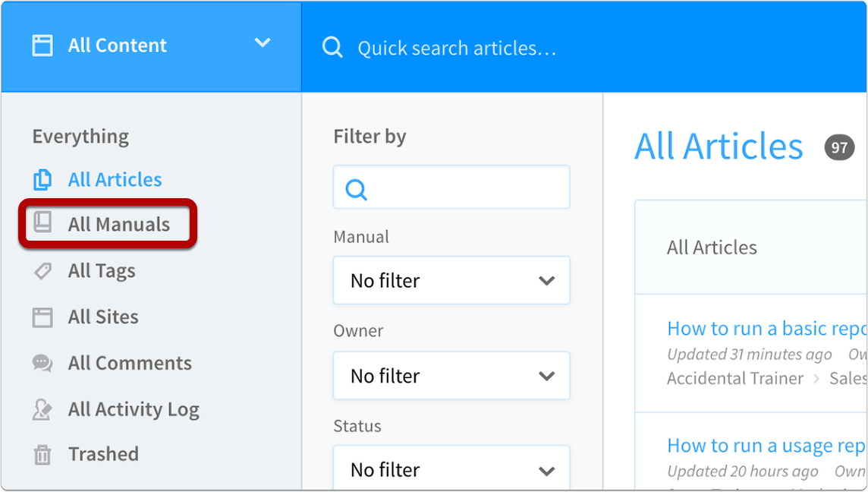Click the All Articles documents icon
Screen dimensions: 868x492
point(42,179)
